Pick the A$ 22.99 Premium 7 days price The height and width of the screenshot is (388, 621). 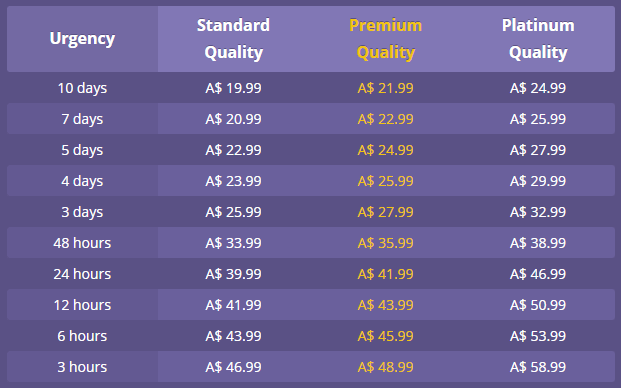[385, 119]
